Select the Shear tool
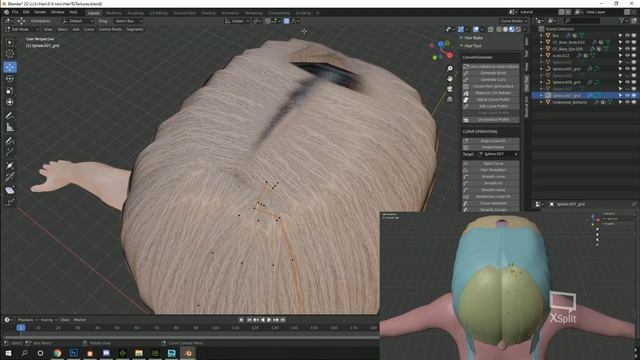The image size is (640, 360). click(x=10, y=190)
